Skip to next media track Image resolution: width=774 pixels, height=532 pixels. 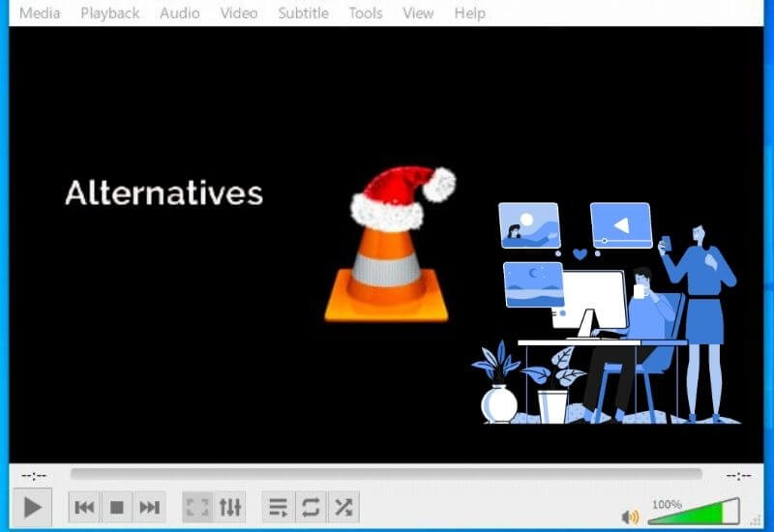(149, 507)
